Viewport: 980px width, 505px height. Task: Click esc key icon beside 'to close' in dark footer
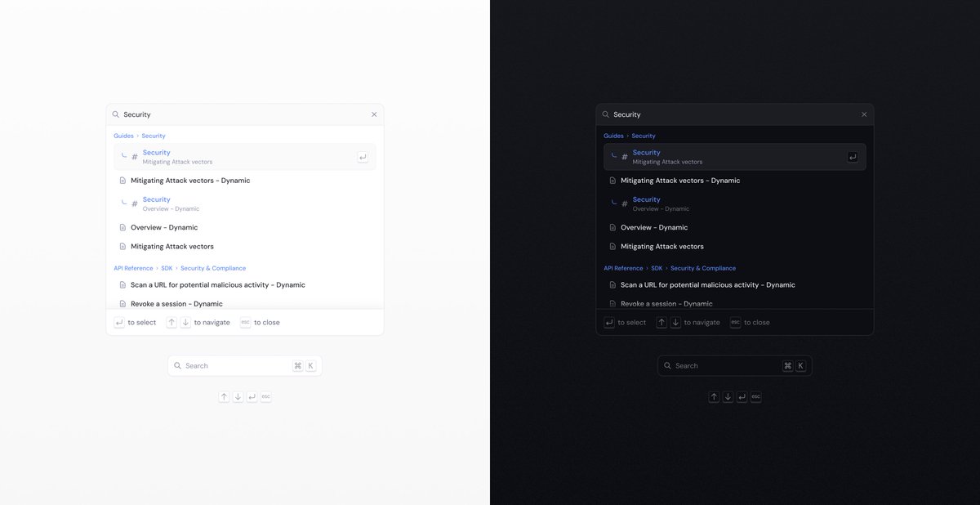click(x=735, y=323)
